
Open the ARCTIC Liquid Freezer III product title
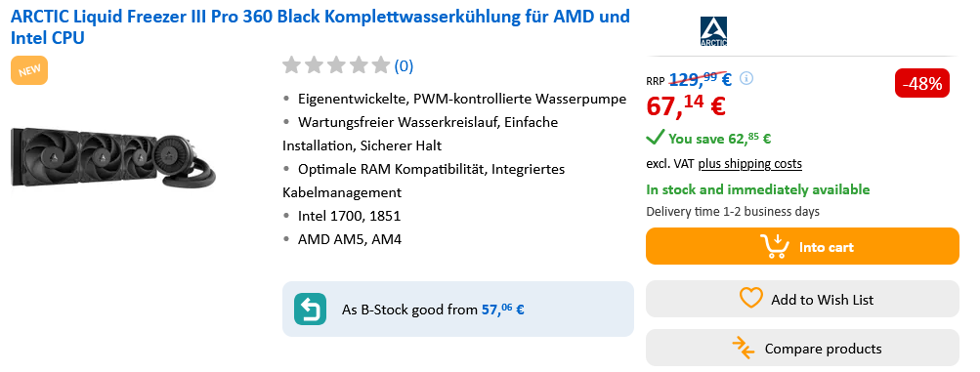click(x=320, y=26)
